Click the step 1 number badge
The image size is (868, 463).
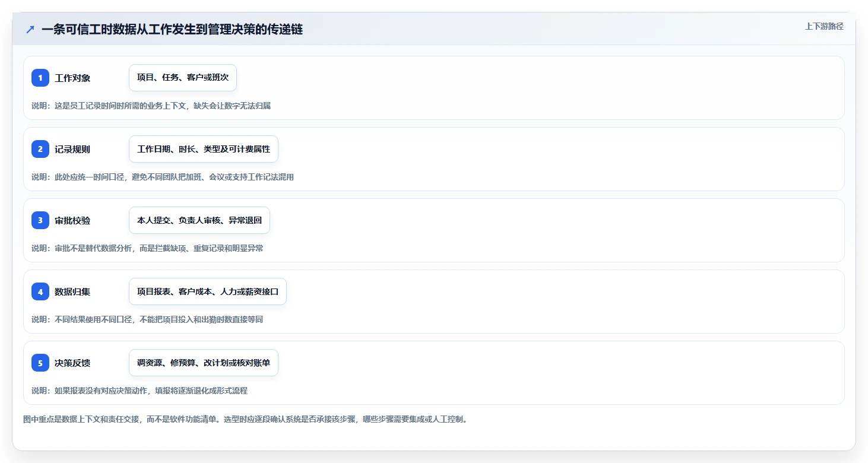pyautogui.click(x=40, y=78)
